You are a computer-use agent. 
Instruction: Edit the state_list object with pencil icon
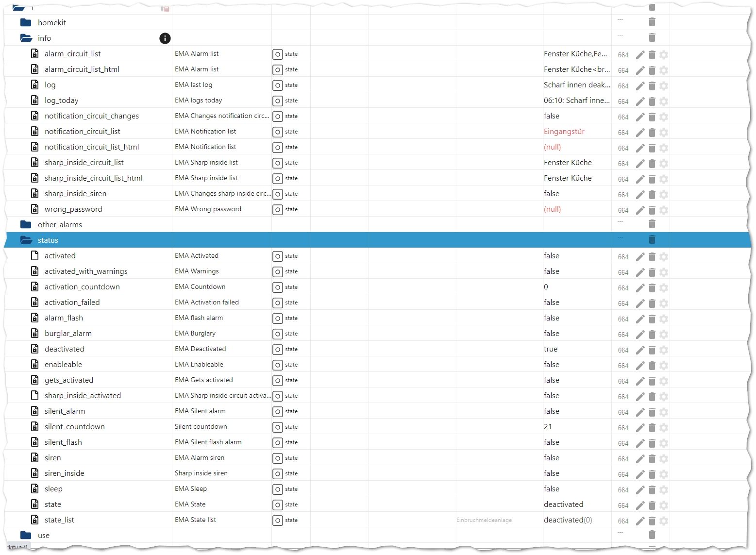(640, 521)
